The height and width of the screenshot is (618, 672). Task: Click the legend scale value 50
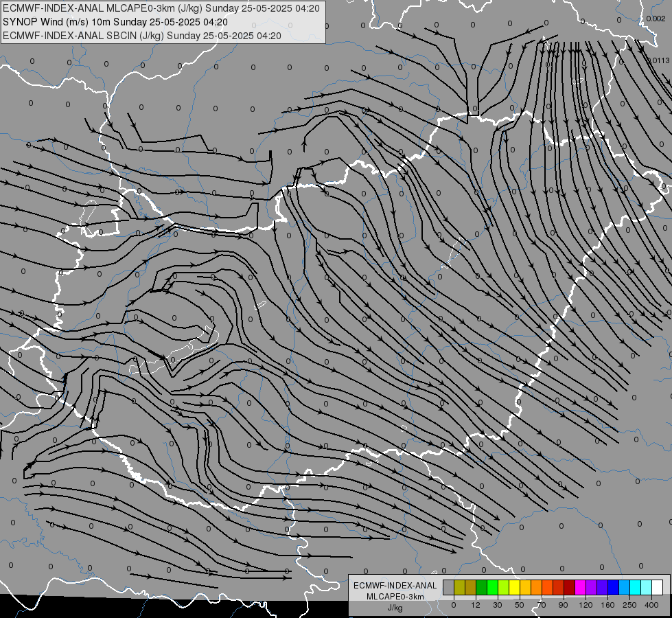520,605
